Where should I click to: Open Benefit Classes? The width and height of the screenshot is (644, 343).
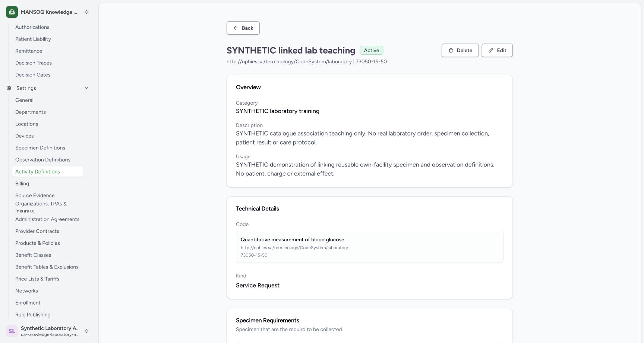click(33, 255)
